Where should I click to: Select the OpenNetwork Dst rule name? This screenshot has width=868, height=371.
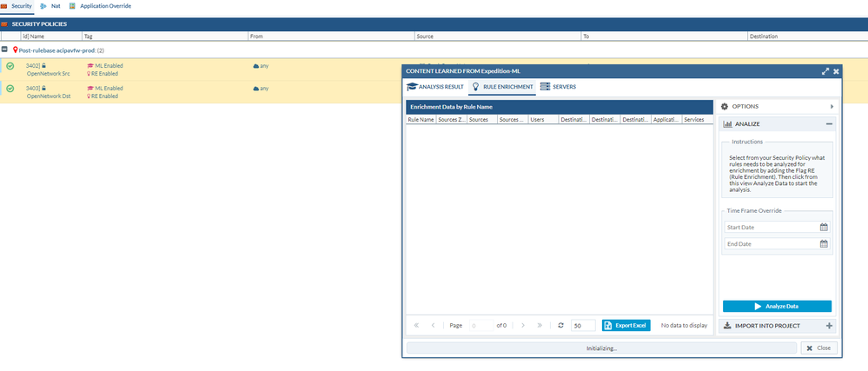click(48, 96)
